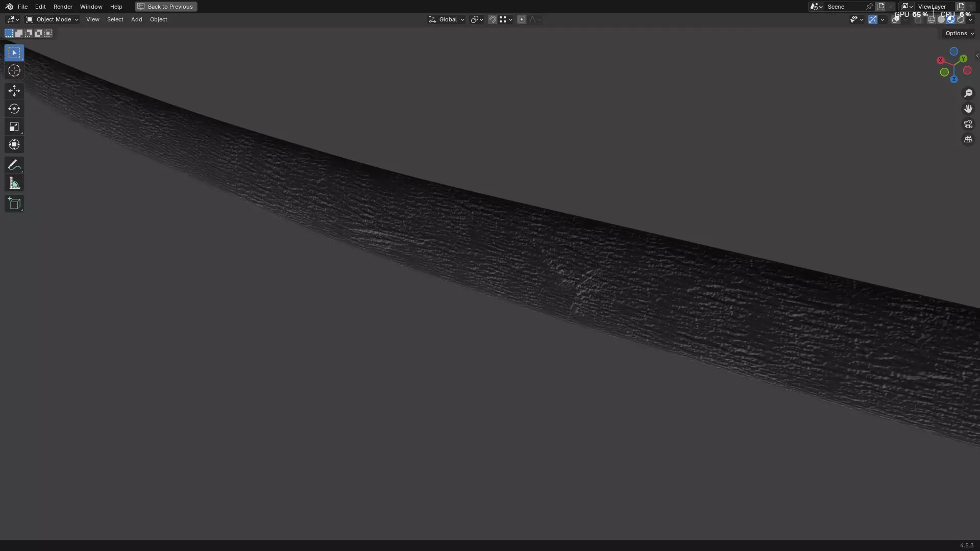Expand the sidebar with arrow tab
Image resolution: width=980 pixels, height=551 pixels.
[976, 56]
